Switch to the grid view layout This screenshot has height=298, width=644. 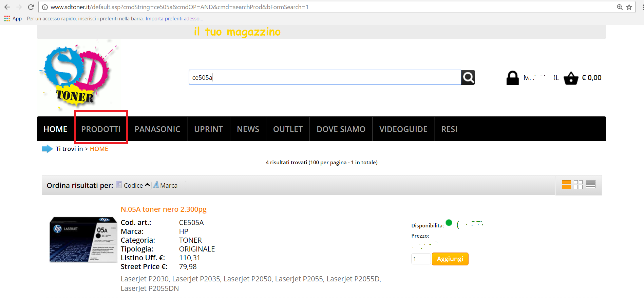click(578, 185)
